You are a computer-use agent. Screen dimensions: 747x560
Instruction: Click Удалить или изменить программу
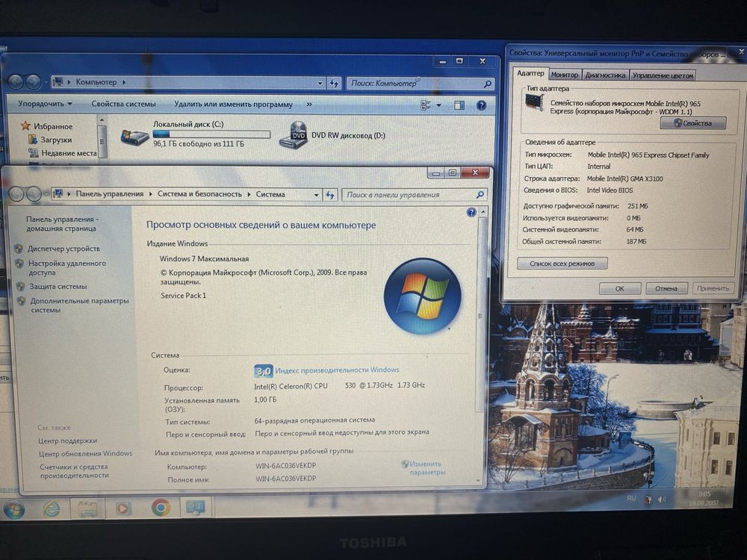pyautogui.click(x=233, y=105)
